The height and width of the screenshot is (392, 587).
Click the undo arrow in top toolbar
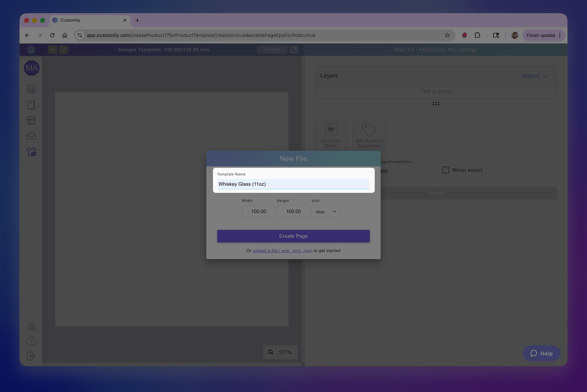click(x=53, y=50)
